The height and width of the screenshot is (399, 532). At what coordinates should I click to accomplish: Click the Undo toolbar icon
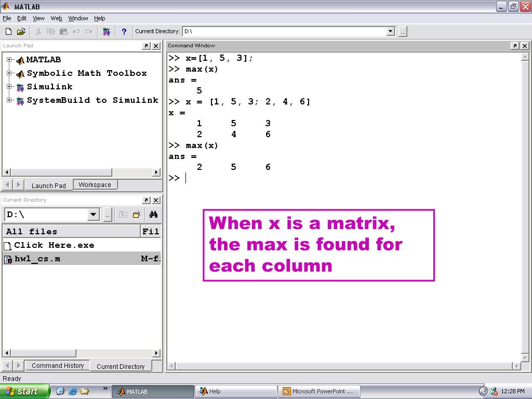pos(76,32)
